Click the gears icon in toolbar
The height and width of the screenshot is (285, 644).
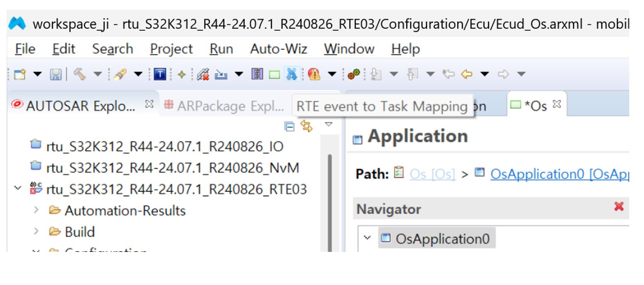pos(353,74)
